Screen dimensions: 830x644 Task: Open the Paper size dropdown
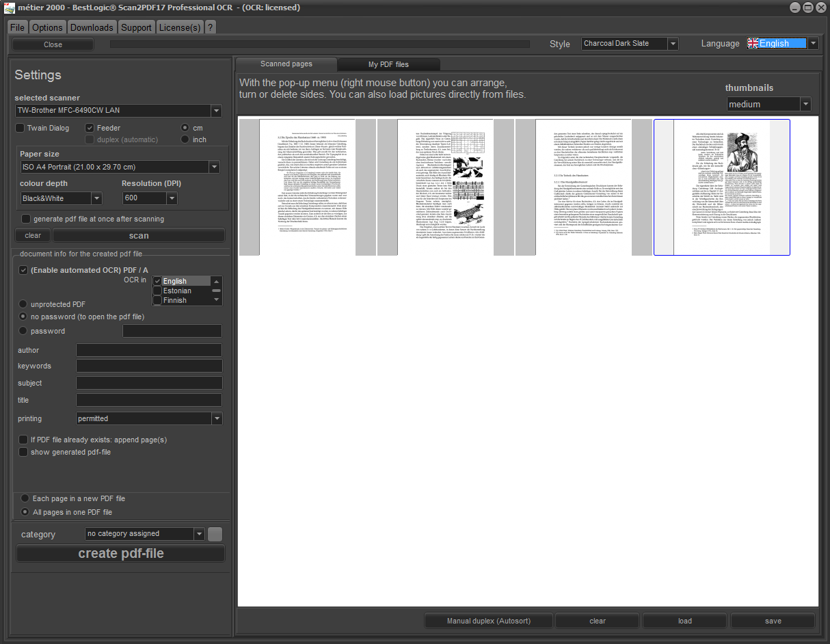(x=214, y=167)
